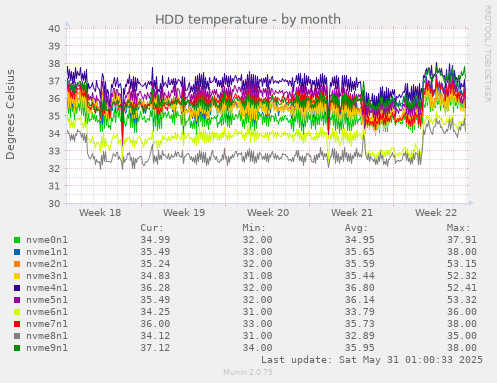
Task: Click the 30 value on y-axis
Action: tap(54, 203)
